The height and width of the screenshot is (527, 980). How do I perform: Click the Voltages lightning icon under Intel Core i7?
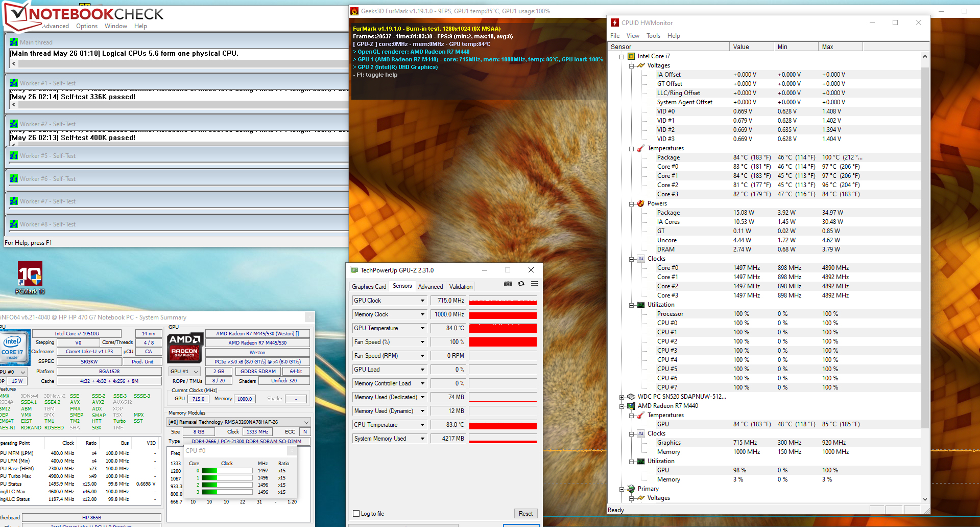tap(641, 65)
